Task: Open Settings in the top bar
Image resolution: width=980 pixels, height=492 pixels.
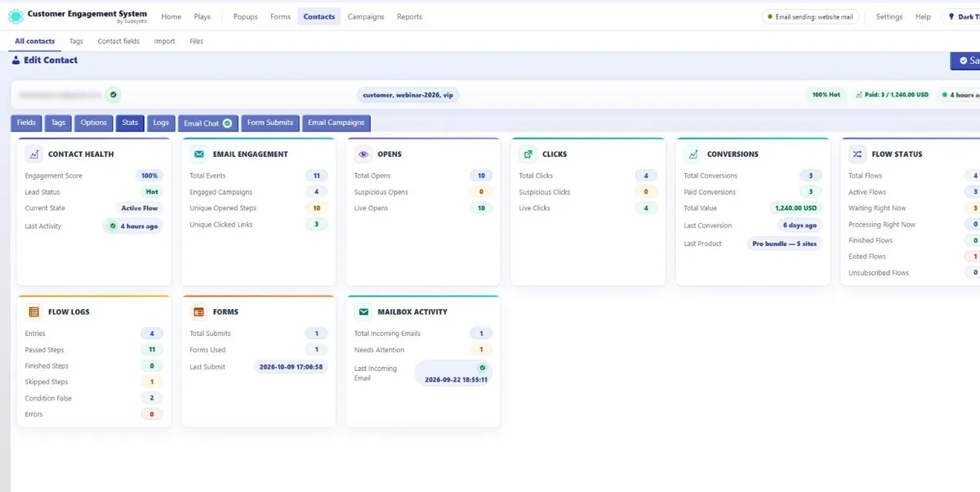Action: pyautogui.click(x=889, y=16)
